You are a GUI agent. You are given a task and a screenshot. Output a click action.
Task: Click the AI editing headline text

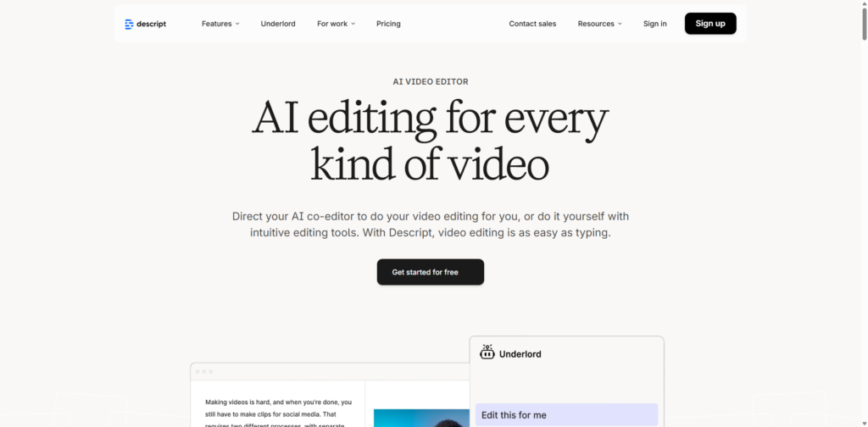(431, 141)
